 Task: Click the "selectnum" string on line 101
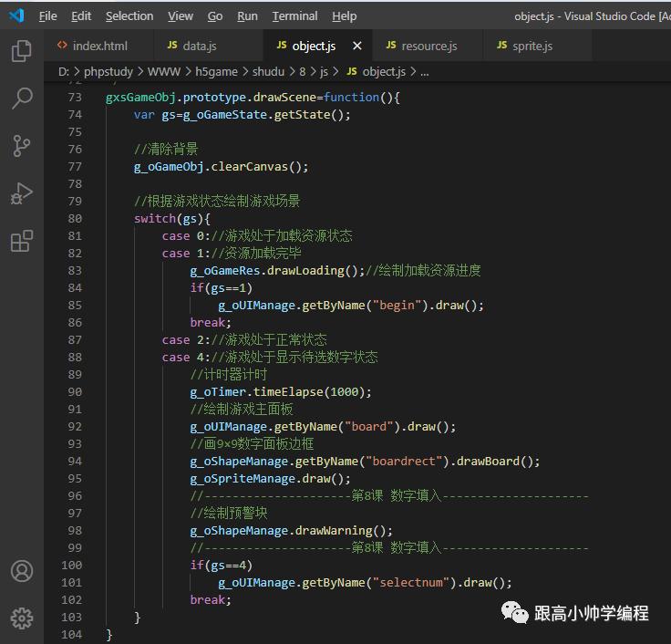[411, 582]
